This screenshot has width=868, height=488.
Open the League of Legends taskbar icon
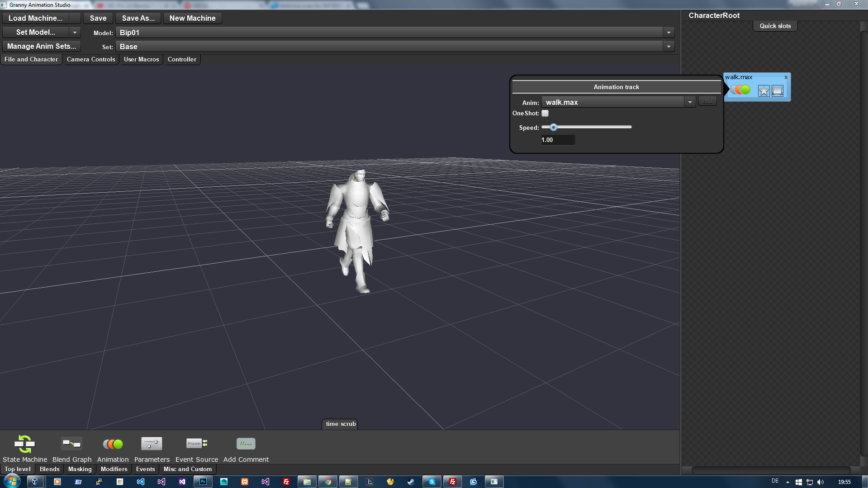370,482
